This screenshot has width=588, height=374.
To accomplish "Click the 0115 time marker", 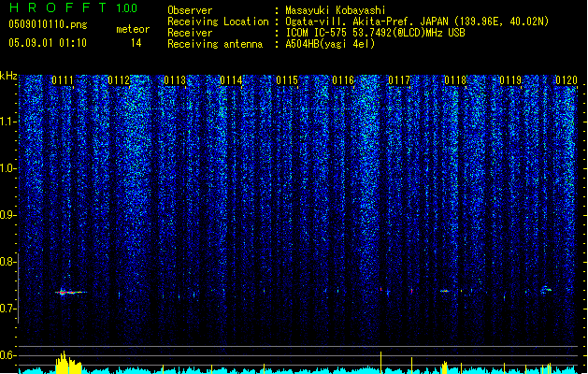I will 287,80.
